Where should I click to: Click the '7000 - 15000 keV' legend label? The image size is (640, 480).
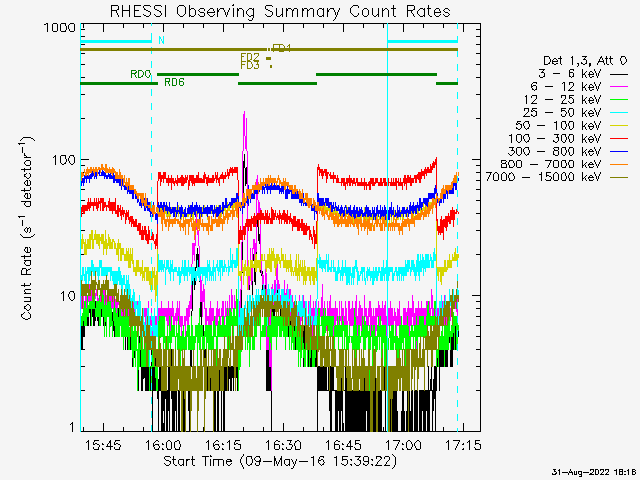coord(543,177)
